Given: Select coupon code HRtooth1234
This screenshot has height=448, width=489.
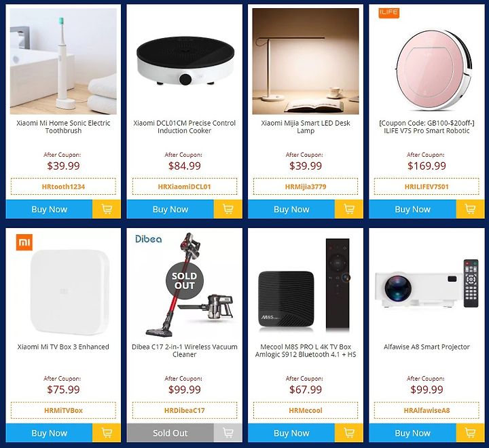Looking at the screenshot, I should (x=63, y=187).
